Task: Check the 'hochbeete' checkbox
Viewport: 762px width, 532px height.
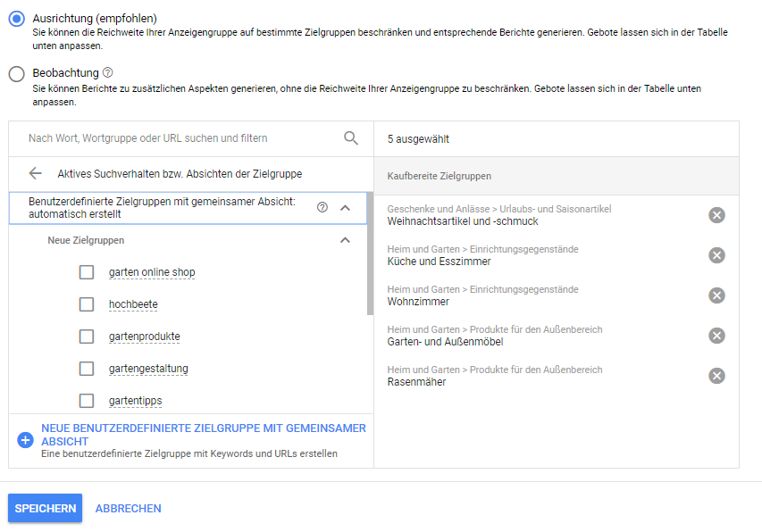Action: (x=87, y=303)
